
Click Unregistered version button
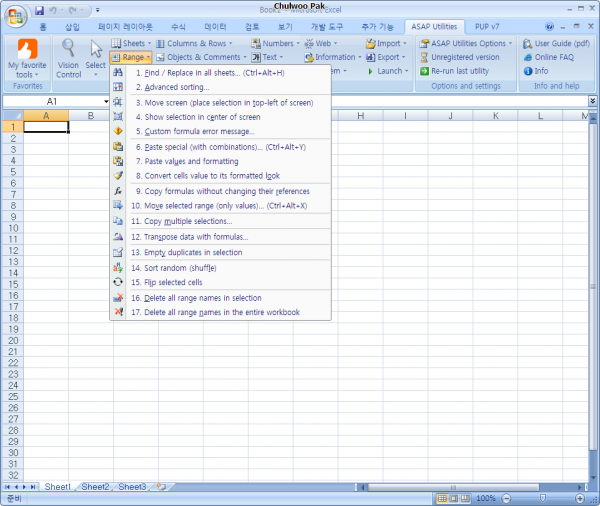(460, 57)
